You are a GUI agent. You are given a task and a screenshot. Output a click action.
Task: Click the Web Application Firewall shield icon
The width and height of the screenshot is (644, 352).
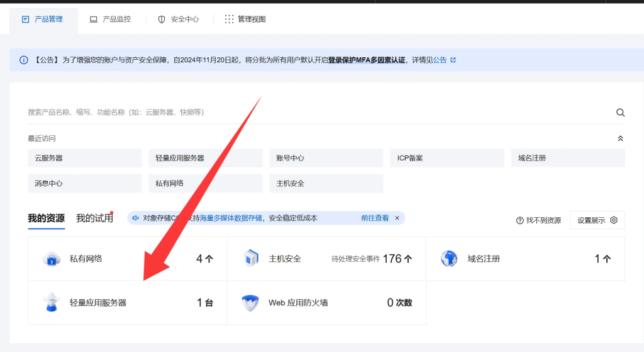250,303
